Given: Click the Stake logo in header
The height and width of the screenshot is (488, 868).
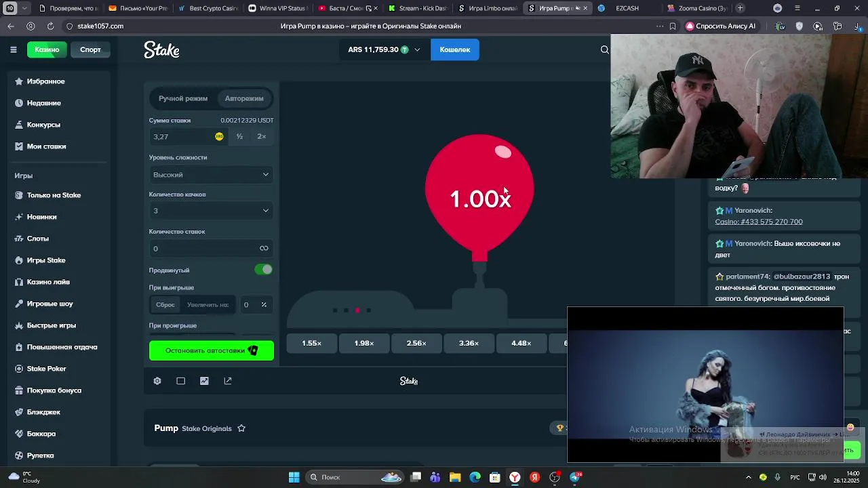Looking at the screenshot, I should (161, 50).
